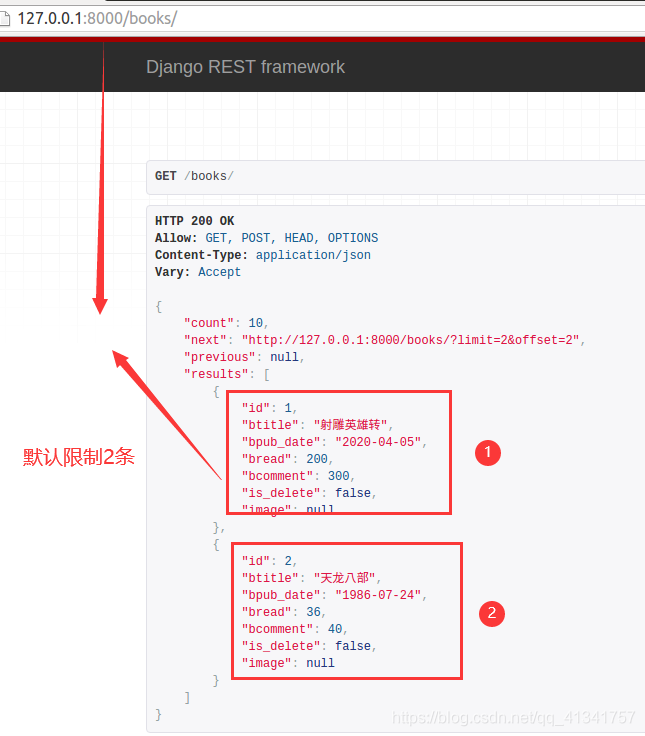The height and width of the screenshot is (736, 645).
Task: Click the GET /books/ request line
Action: click(194, 176)
